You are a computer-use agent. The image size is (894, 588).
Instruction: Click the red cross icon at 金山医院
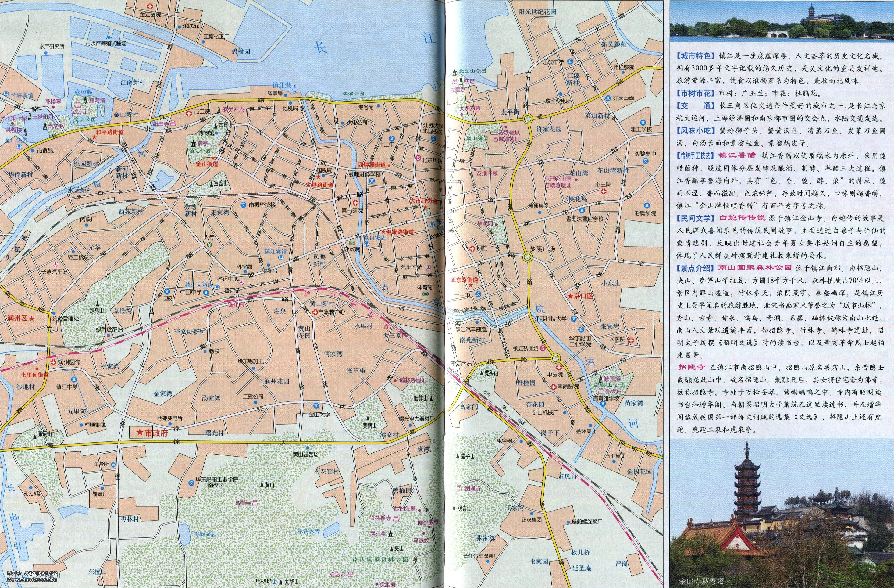(150, 6)
